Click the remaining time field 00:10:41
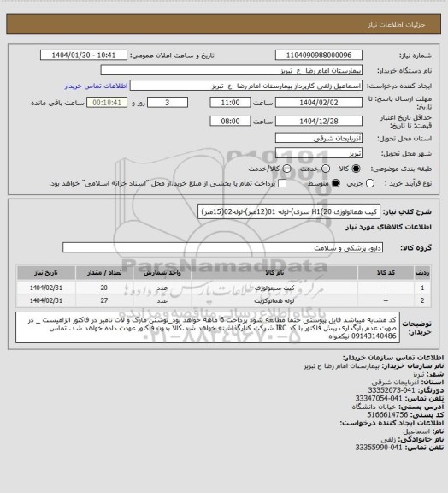The width and height of the screenshot is (448, 493). tap(107, 103)
